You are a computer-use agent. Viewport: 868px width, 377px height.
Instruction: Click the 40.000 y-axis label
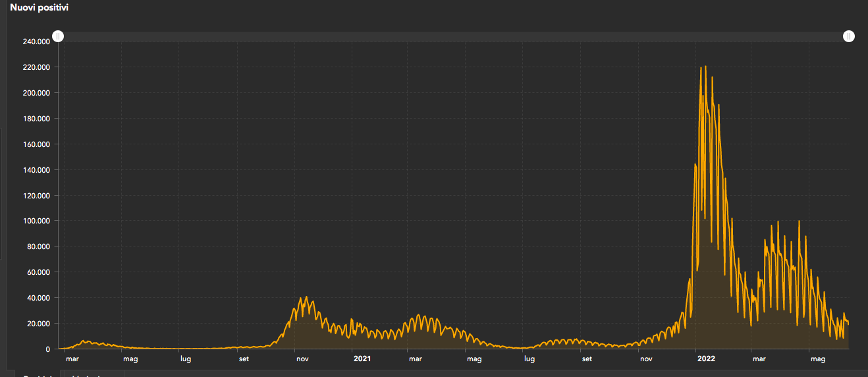(x=40, y=298)
